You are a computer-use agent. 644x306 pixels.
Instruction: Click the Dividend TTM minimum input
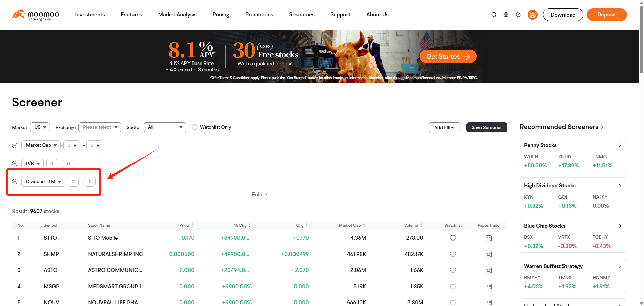pyautogui.click(x=73, y=182)
